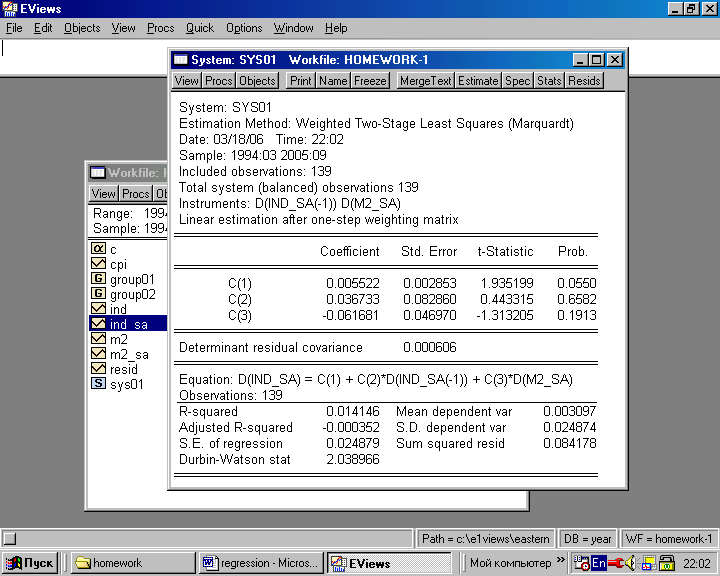Click View button in Workfile window

103,194
